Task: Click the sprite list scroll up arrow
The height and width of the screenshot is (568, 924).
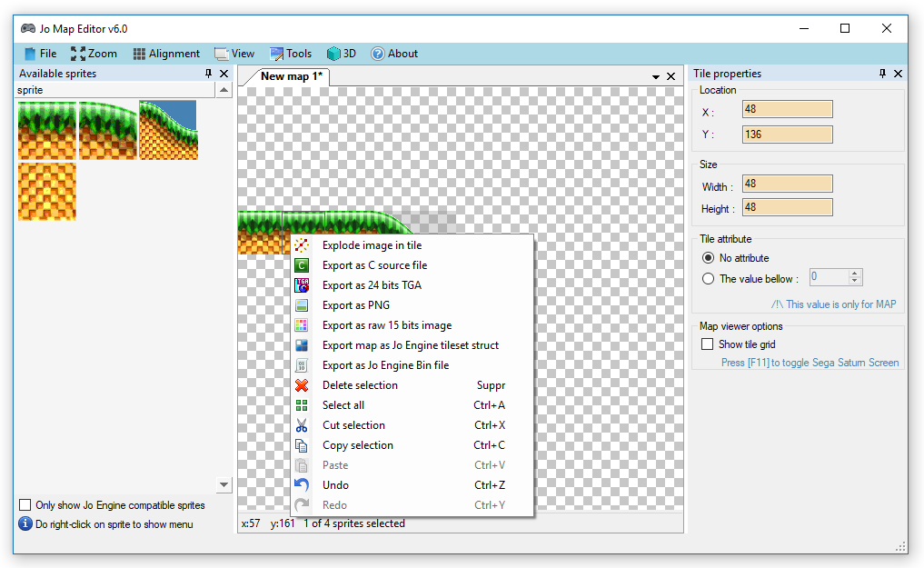Action: (x=224, y=90)
